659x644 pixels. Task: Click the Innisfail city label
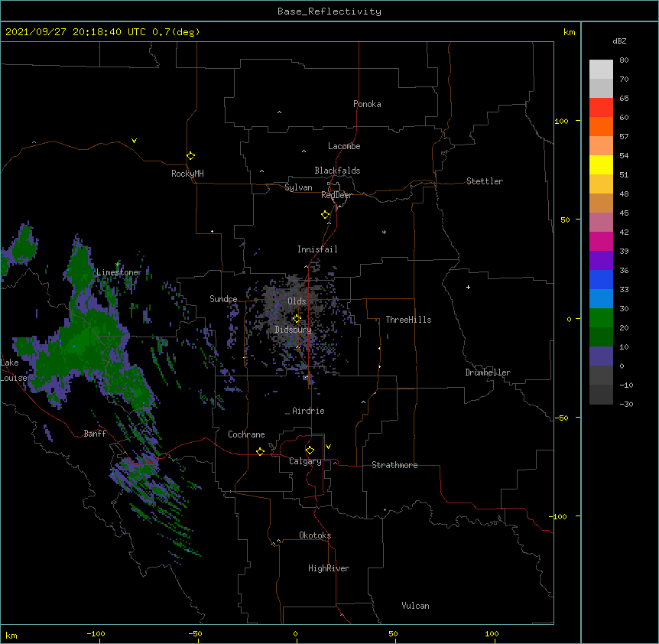(x=317, y=249)
